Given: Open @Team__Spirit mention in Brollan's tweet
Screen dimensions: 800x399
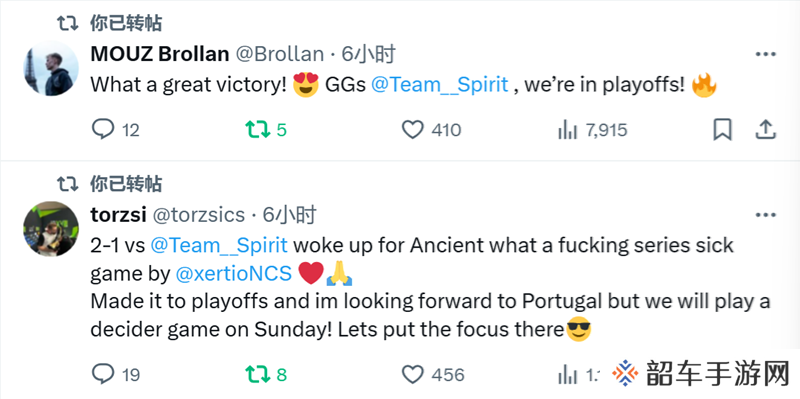Looking at the screenshot, I should coord(440,85).
